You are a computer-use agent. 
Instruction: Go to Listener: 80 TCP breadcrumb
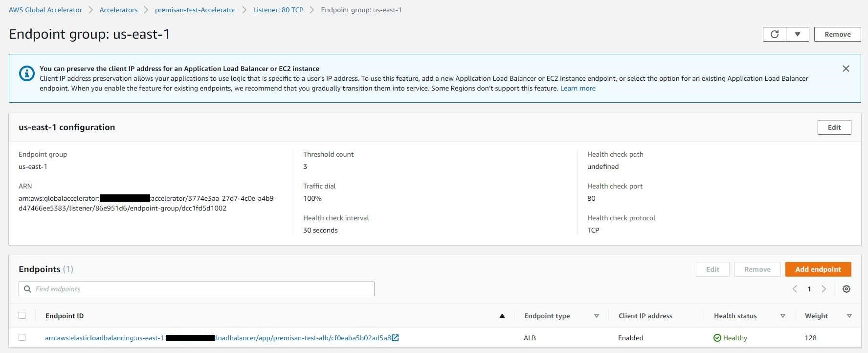[x=278, y=10]
